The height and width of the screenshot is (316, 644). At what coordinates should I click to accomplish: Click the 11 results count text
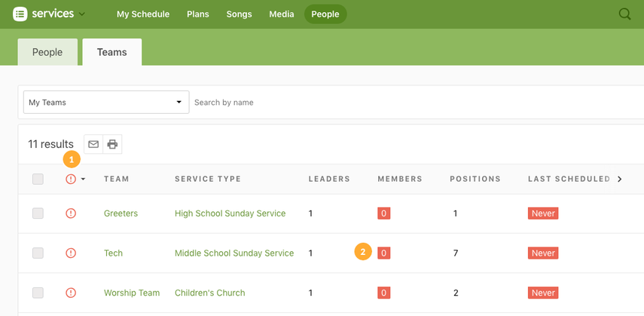pyautogui.click(x=51, y=144)
